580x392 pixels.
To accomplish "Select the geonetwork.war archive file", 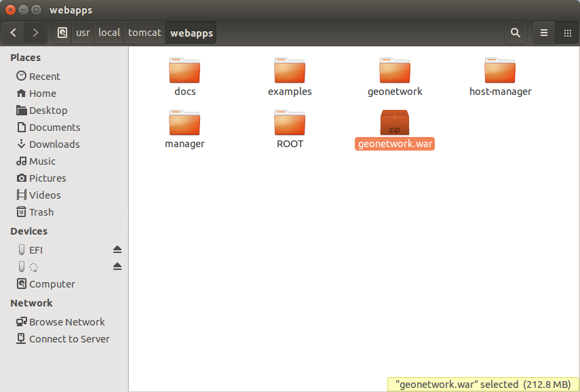I will tap(395, 123).
